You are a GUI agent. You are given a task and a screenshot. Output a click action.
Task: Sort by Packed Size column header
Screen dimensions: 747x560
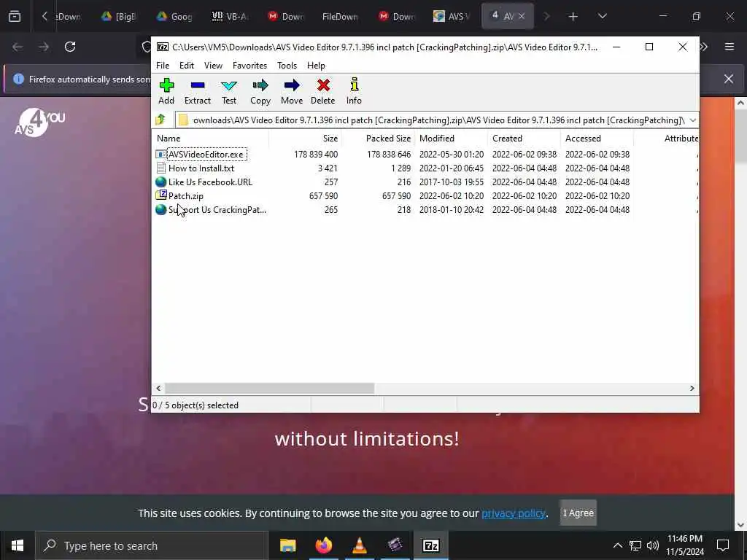coord(379,139)
